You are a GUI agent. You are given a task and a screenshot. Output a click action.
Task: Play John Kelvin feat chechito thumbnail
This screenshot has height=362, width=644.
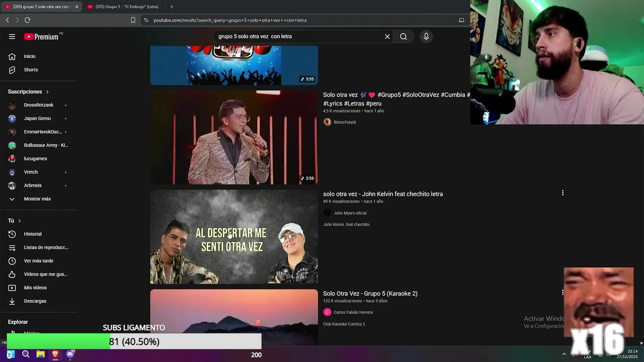pyautogui.click(x=234, y=237)
